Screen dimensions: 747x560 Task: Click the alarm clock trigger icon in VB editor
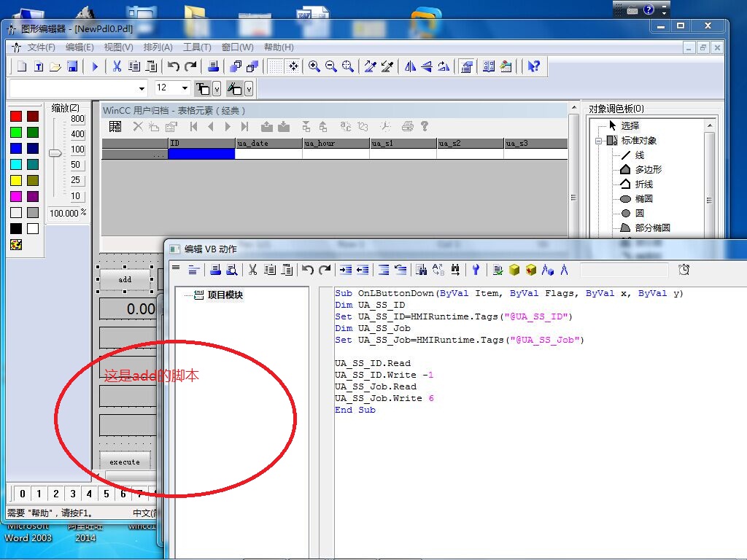pos(684,270)
